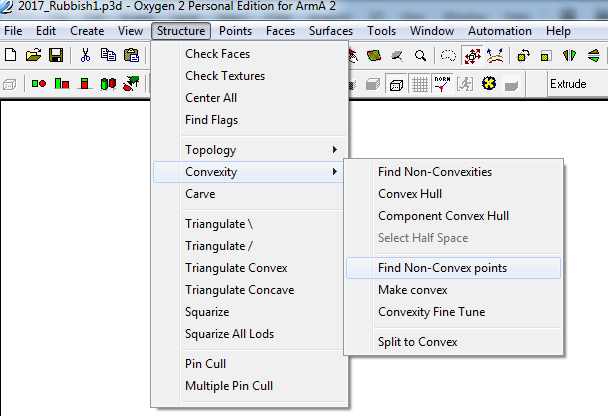The width and height of the screenshot is (608, 416).
Task: Click Find Non-Convex points
Action: point(453,268)
